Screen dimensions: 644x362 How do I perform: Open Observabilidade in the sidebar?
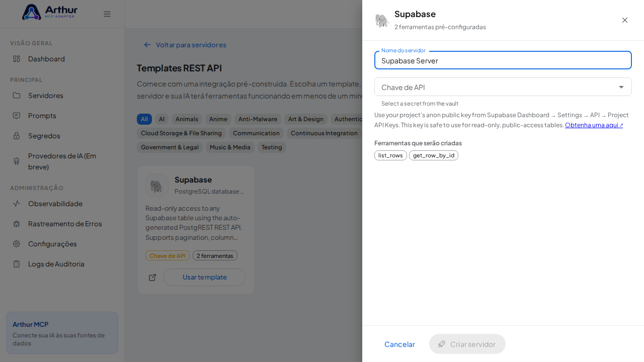coord(62,204)
